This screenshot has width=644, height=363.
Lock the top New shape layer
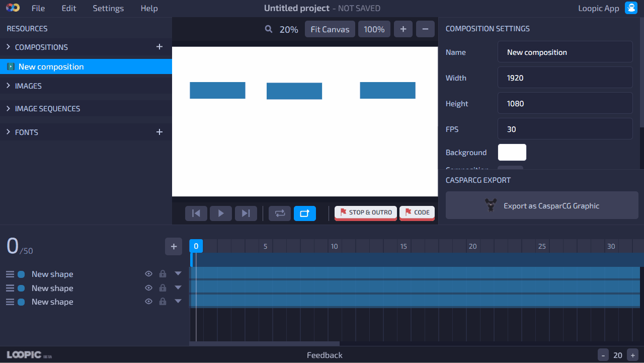163,274
